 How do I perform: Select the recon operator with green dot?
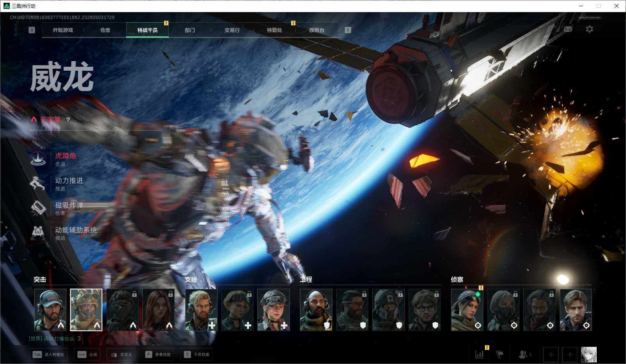coord(467,310)
